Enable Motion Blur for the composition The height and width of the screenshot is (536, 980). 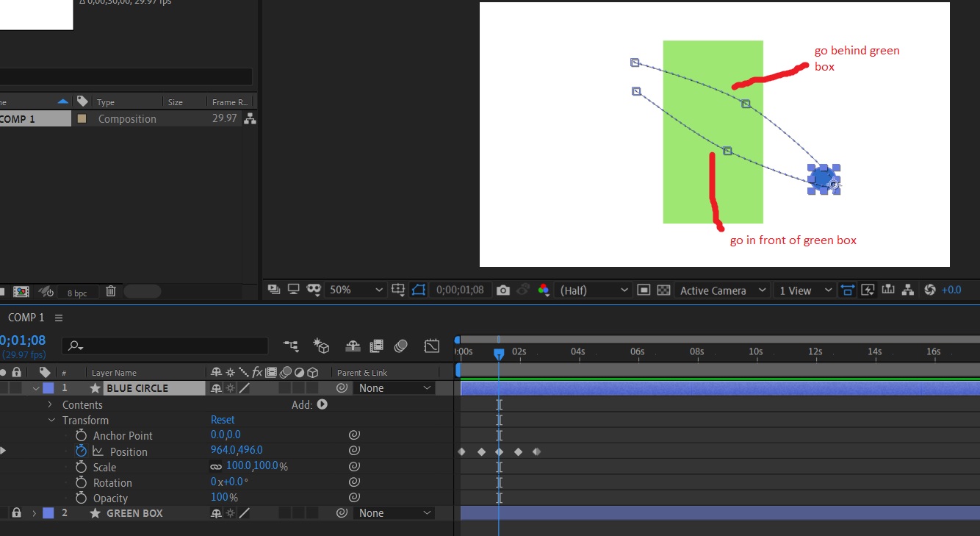pyautogui.click(x=400, y=346)
